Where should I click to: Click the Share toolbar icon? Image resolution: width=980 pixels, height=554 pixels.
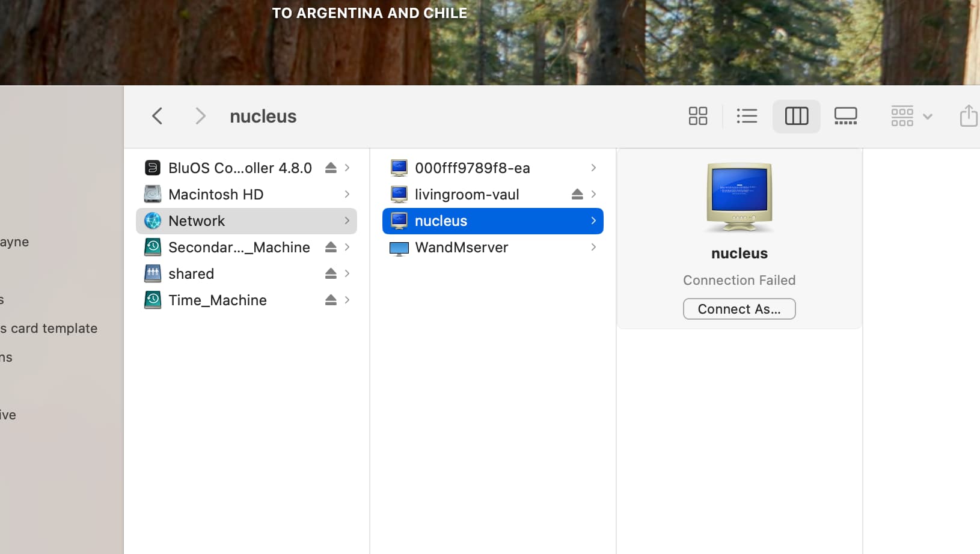pos(968,115)
